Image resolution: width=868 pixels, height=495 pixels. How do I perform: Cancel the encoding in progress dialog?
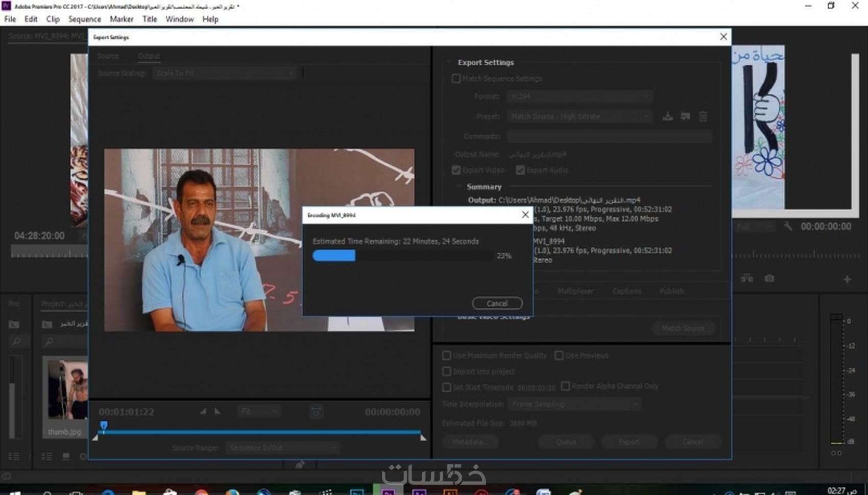497,303
